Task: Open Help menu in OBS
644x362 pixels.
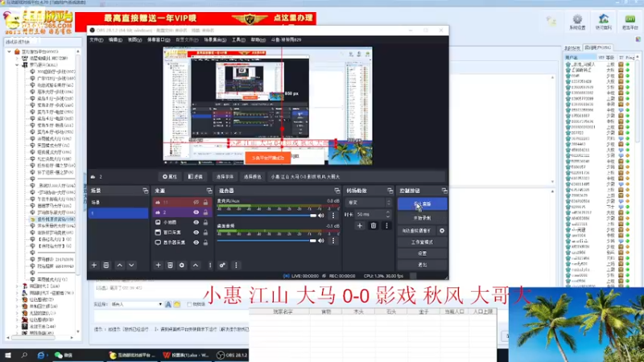Action: click(258, 39)
